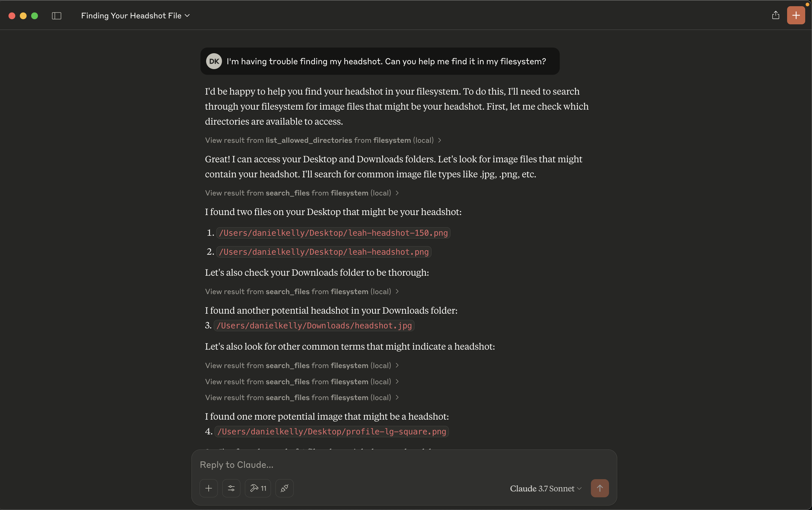Click the Downloads/headshot.jpg file path
The image size is (812, 510).
pyautogui.click(x=314, y=326)
